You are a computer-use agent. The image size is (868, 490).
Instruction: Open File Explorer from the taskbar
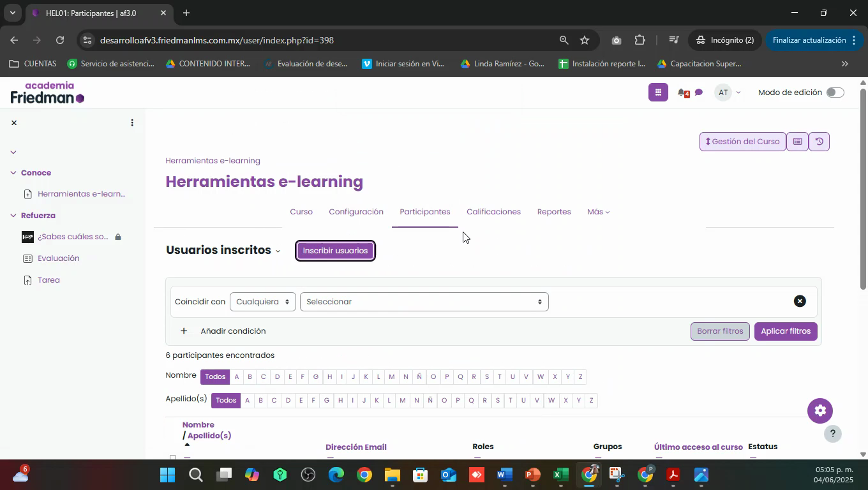(392, 475)
